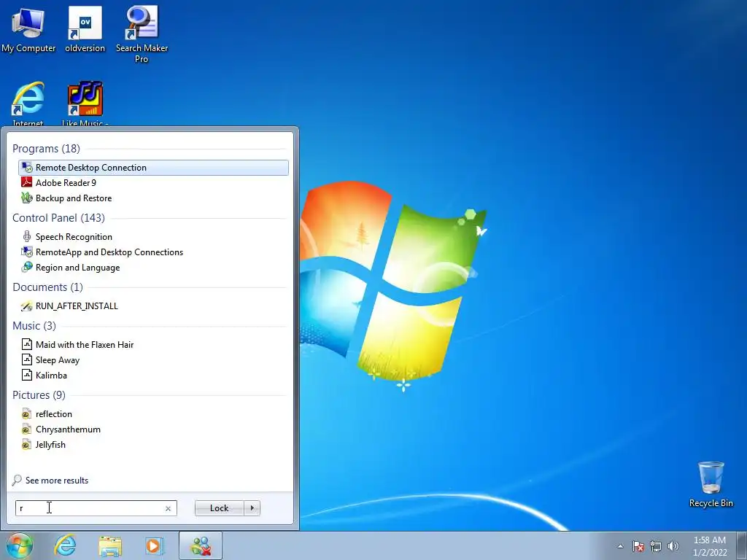Click See more results
The width and height of the screenshot is (747, 560).
[x=57, y=481]
